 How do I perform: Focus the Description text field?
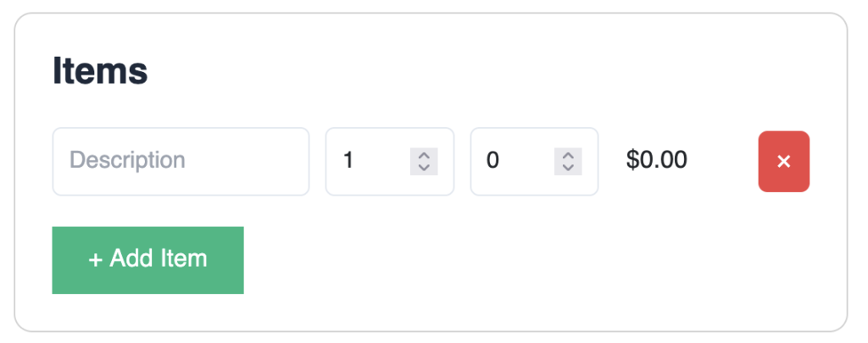click(181, 161)
